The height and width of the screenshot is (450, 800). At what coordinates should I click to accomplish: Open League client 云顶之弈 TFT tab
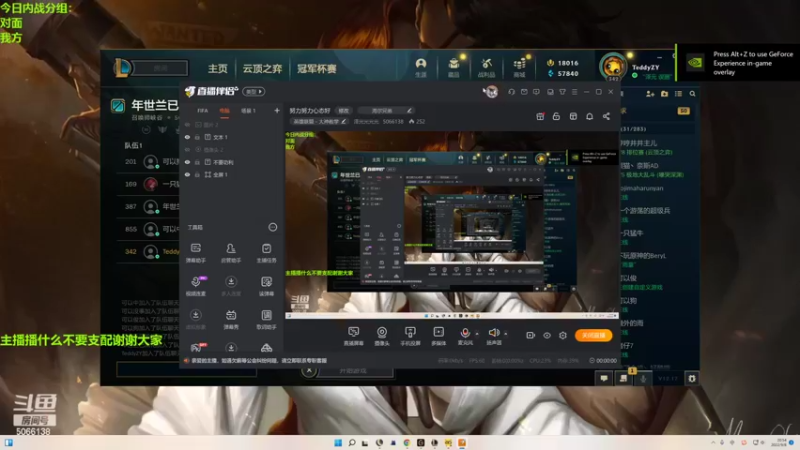tap(262, 68)
